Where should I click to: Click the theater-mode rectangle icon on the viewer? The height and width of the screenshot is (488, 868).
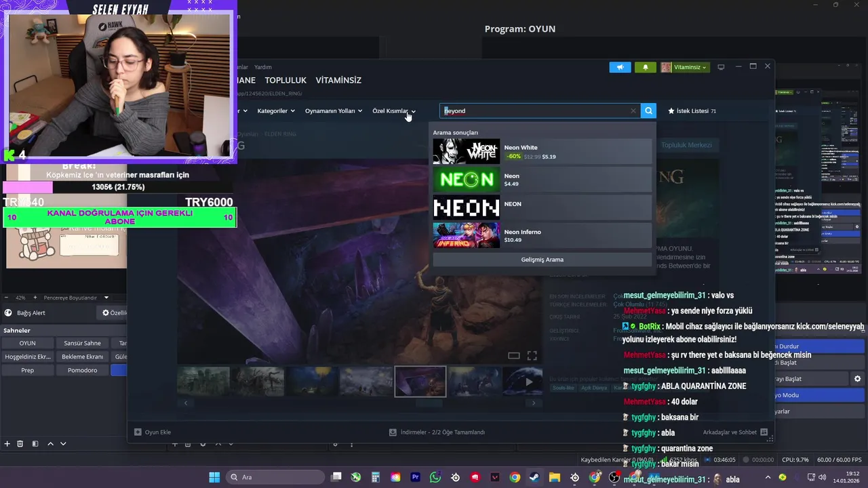point(514,356)
